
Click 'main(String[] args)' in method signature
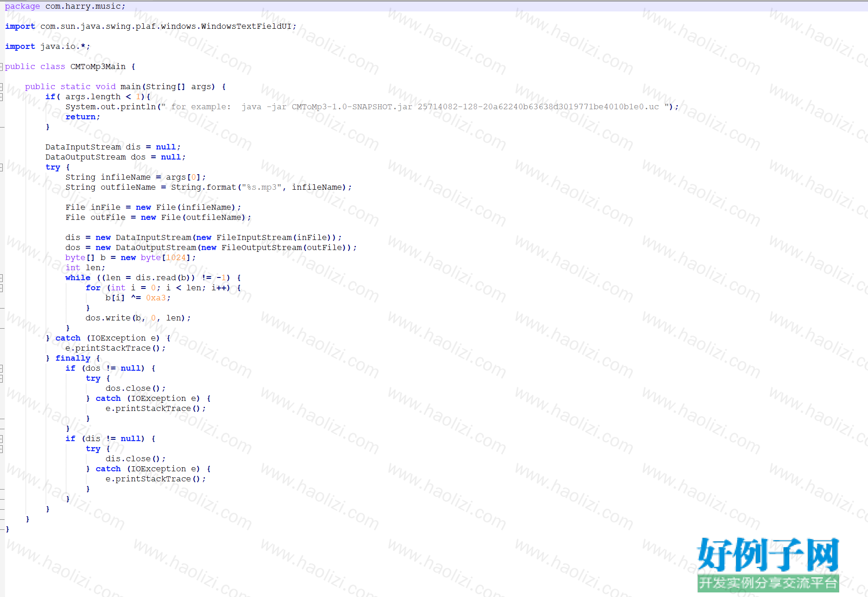[167, 87]
